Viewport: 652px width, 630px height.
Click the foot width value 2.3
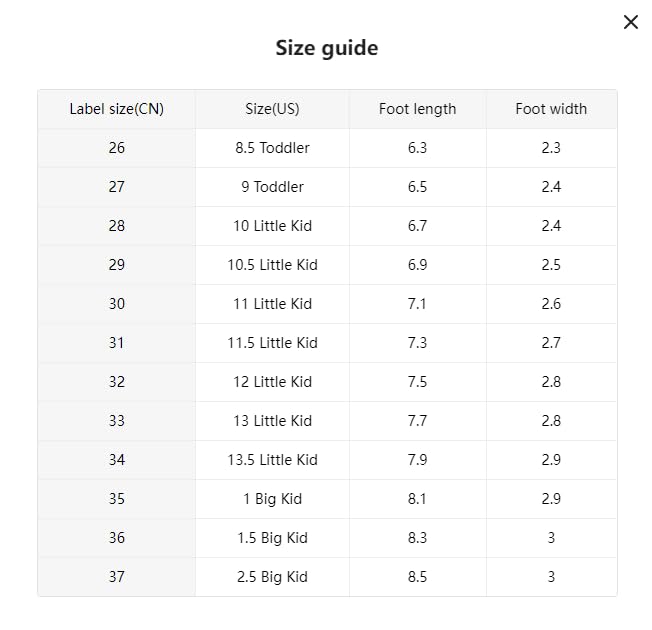pyautogui.click(x=551, y=148)
